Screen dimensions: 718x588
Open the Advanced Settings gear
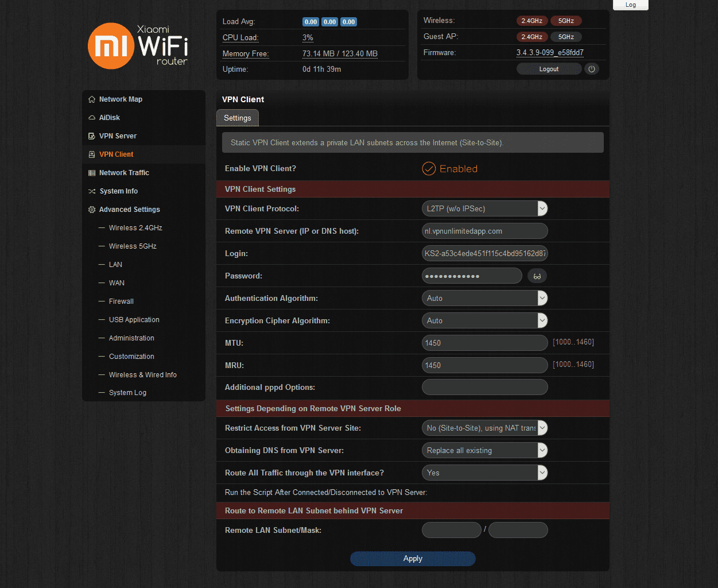92,209
